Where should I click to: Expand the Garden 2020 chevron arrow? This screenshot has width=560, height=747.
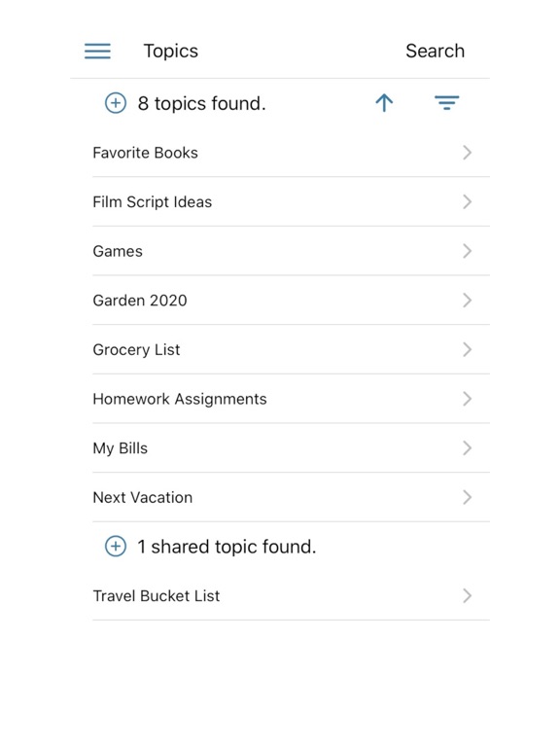[467, 301]
